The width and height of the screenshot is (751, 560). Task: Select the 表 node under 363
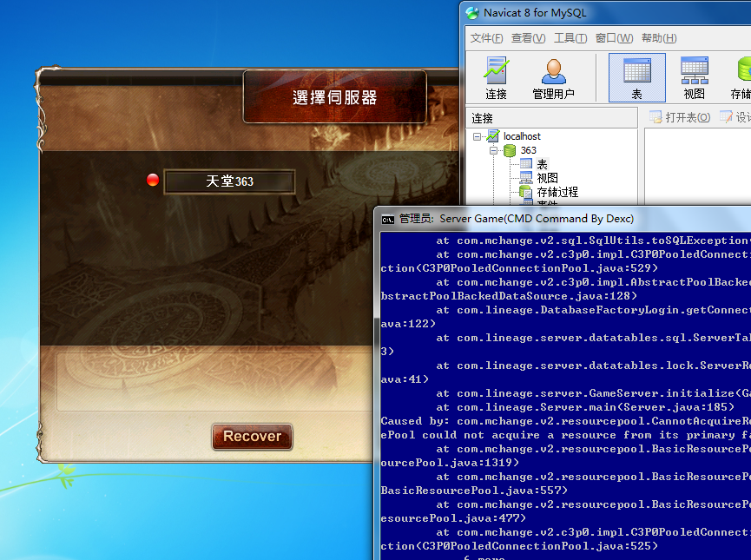click(542, 164)
